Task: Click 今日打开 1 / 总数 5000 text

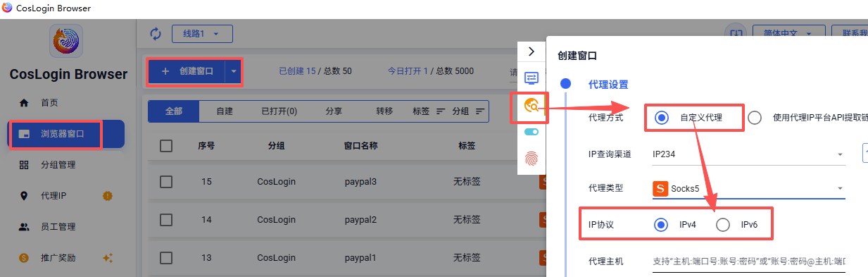Action: click(x=431, y=71)
